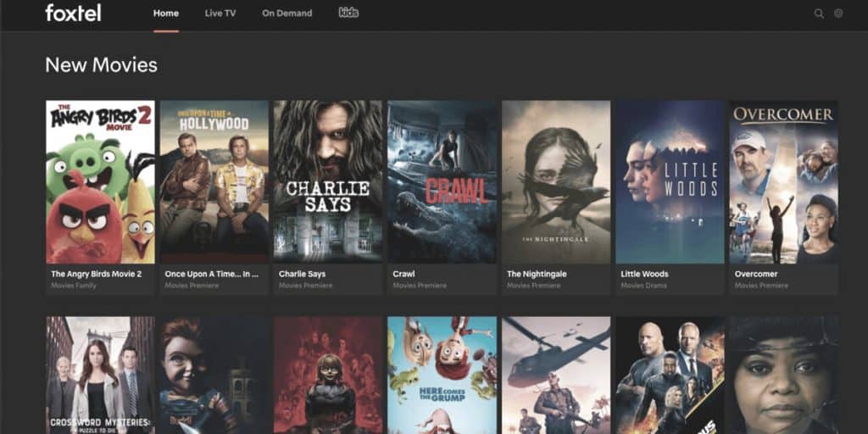Open the search magnifier icon
Viewport: 868px width, 434px height.
(819, 14)
